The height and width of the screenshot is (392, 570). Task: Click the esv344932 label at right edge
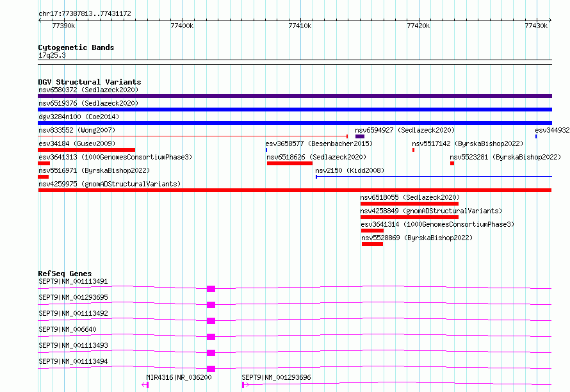point(552,130)
